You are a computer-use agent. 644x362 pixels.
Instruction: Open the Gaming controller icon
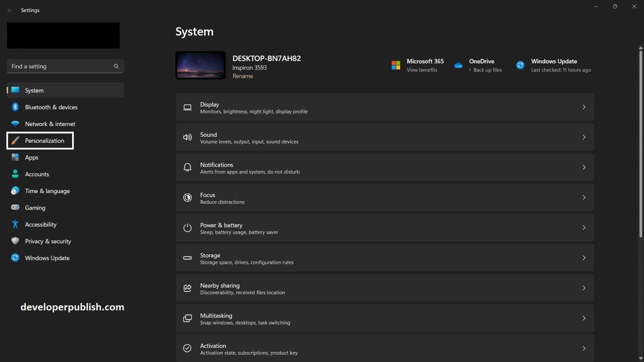coord(15,208)
